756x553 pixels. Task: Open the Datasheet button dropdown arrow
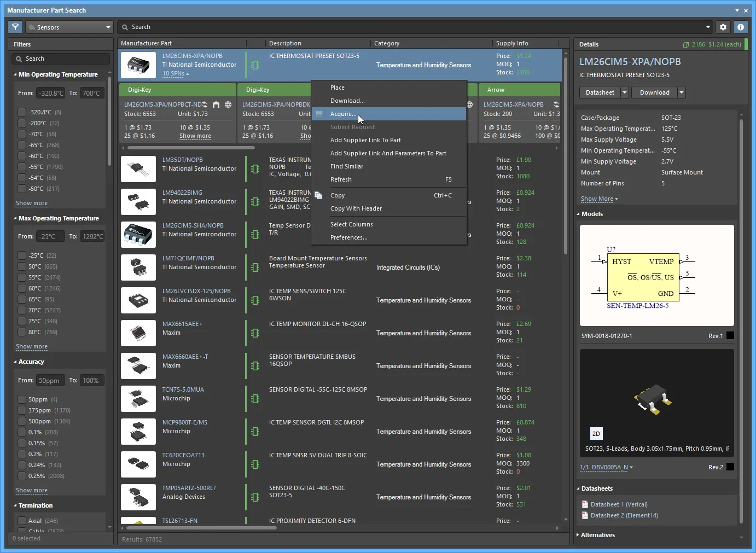(625, 92)
